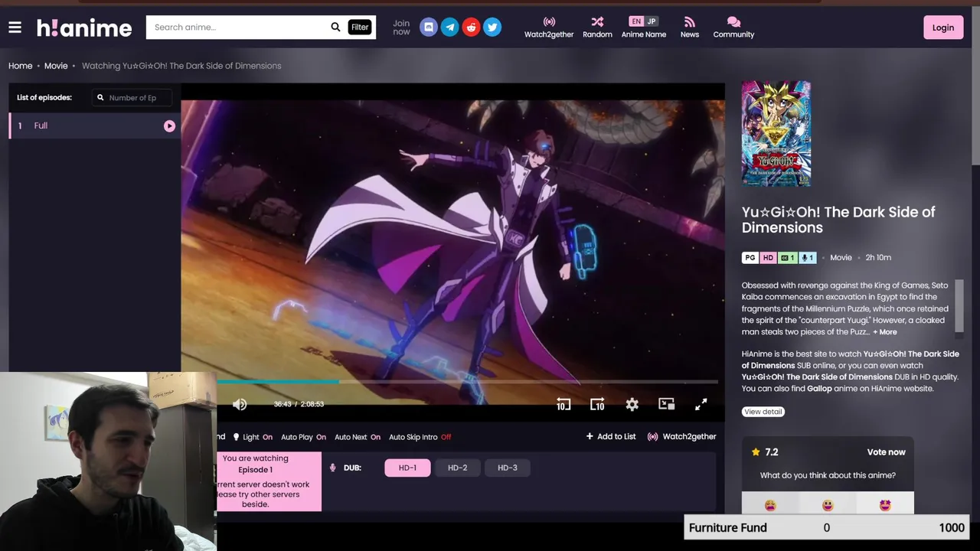Open the Twitter join icon

tap(492, 28)
